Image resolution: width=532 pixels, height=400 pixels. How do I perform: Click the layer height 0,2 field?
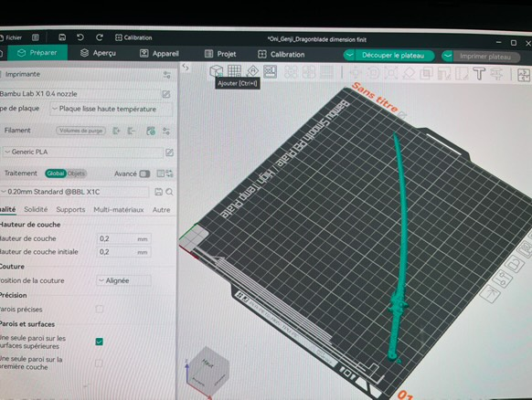(x=123, y=239)
